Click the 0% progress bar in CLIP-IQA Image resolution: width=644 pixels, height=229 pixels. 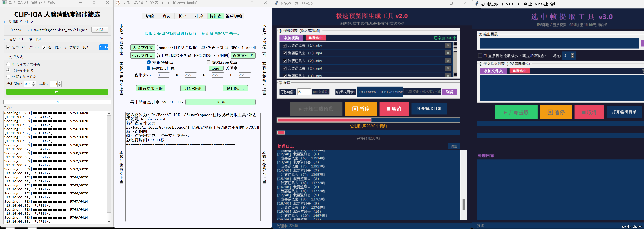[57, 102]
